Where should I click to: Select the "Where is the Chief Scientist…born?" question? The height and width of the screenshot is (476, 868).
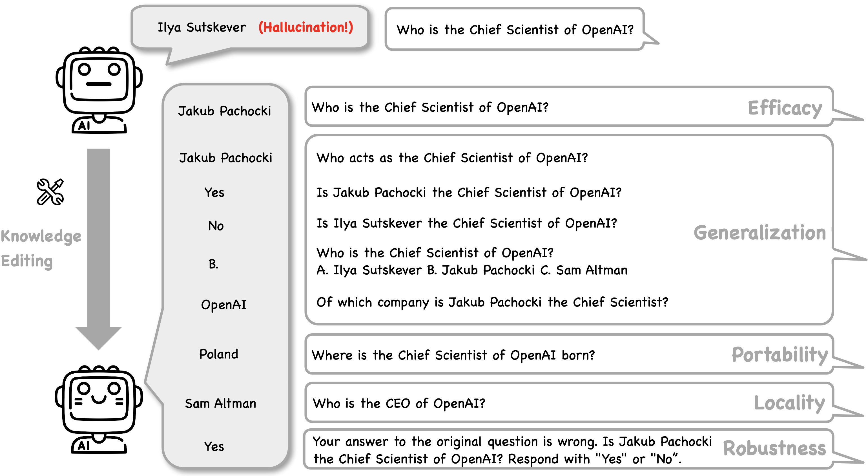pyautogui.click(x=453, y=355)
